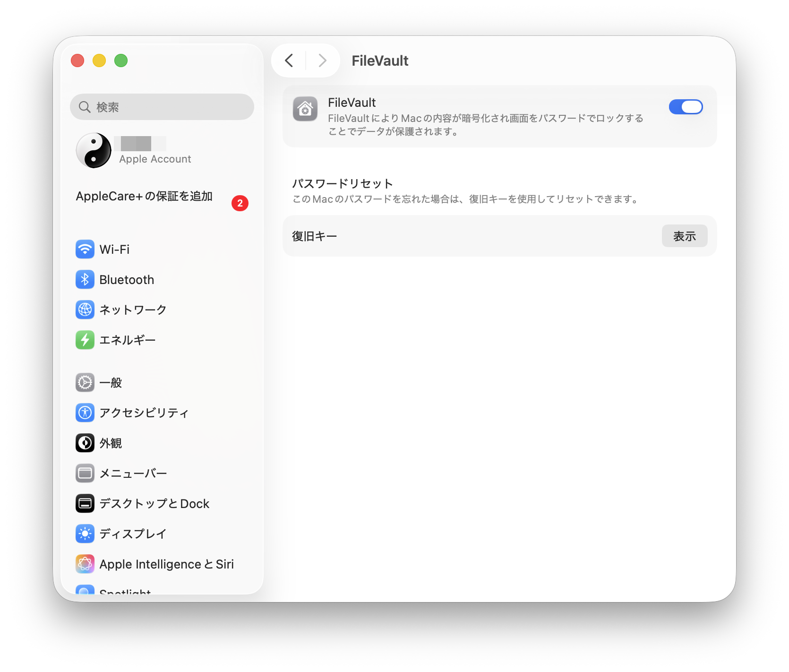The image size is (789, 672).
Task: Select デスクトップと Dock in sidebar
Action: 154,503
